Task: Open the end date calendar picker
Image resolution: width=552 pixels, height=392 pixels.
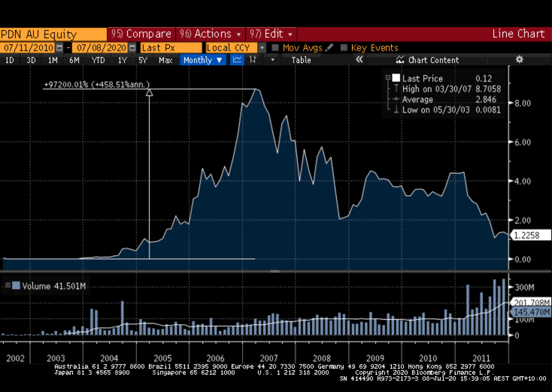Action: (132, 48)
